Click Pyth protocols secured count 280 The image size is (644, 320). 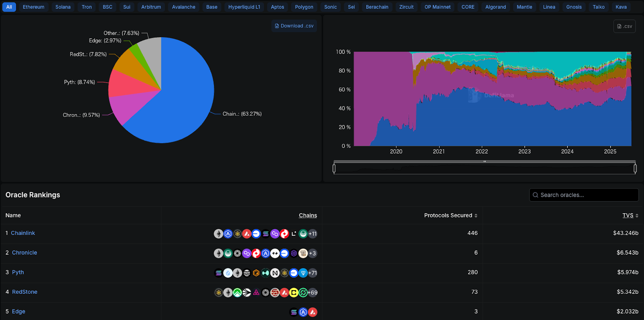(473, 272)
